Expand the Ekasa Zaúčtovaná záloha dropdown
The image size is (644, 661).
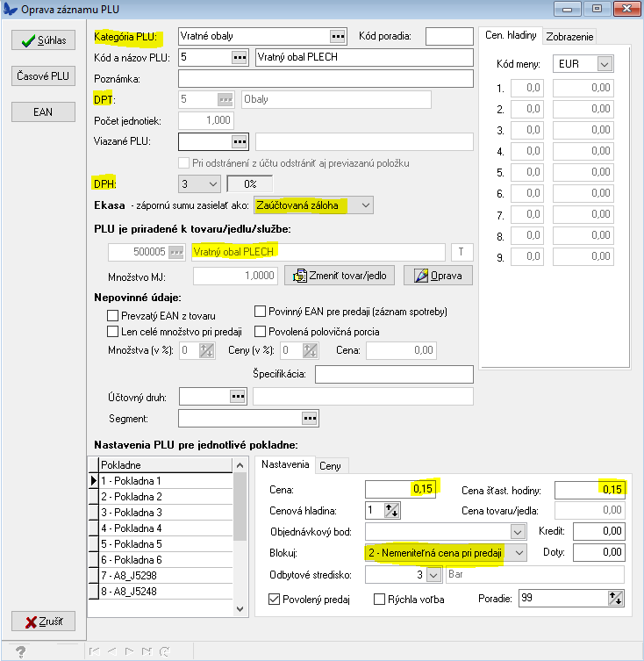pos(366,205)
